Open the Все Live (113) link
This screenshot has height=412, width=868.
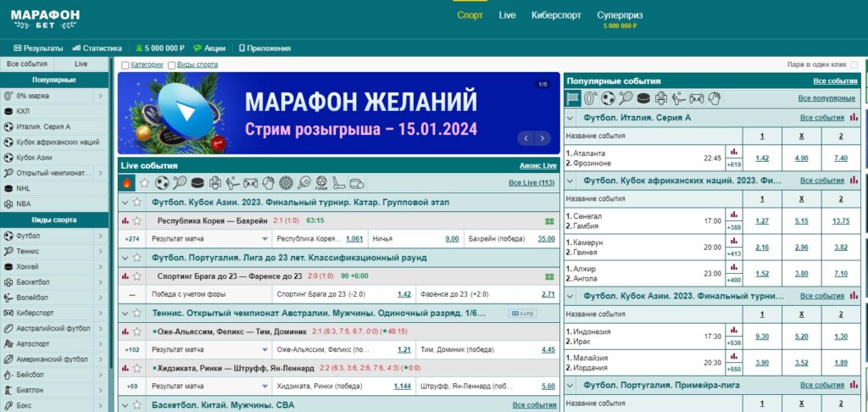click(531, 183)
